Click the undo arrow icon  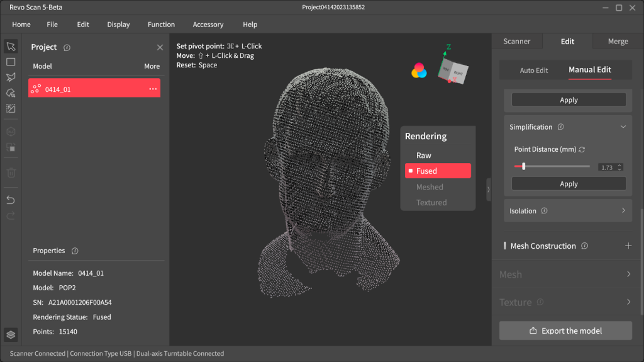click(11, 200)
